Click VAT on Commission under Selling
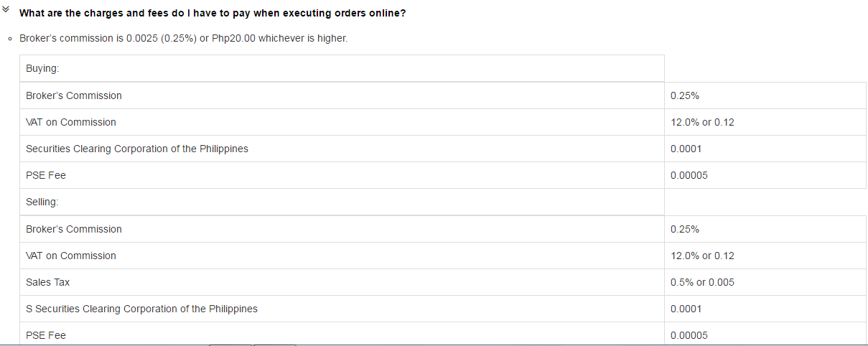Image resolution: width=868 pixels, height=346 pixels. [71, 256]
